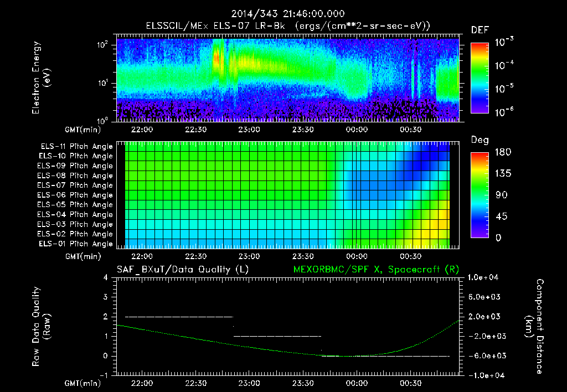Click the 22:00 tick label under bottom panel
The image size is (567, 392).
pos(142,383)
